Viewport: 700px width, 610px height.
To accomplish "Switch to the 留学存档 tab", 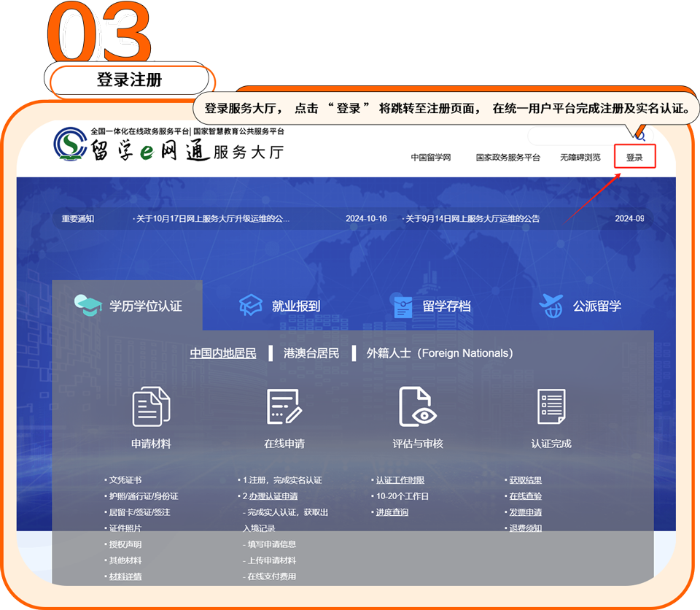I will tap(432, 306).
